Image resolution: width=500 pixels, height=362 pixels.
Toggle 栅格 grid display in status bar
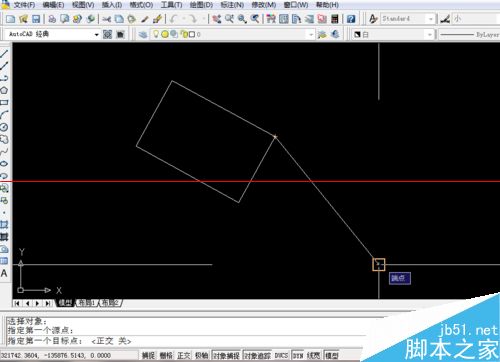coord(166,355)
